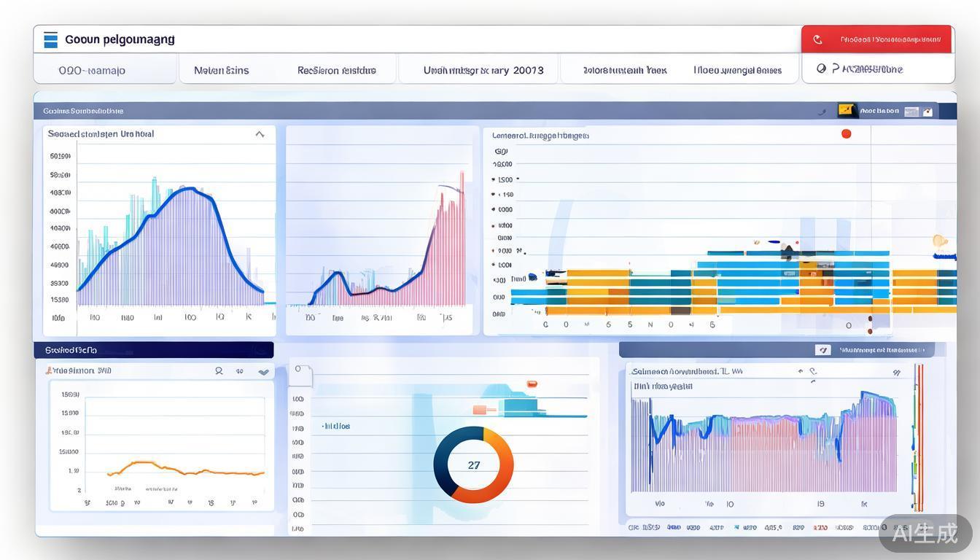Image resolution: width=980 pixels, height=560 pixels.
Task: Expand the dropdown chevron in the lower-left panel header
Action: 263,372
